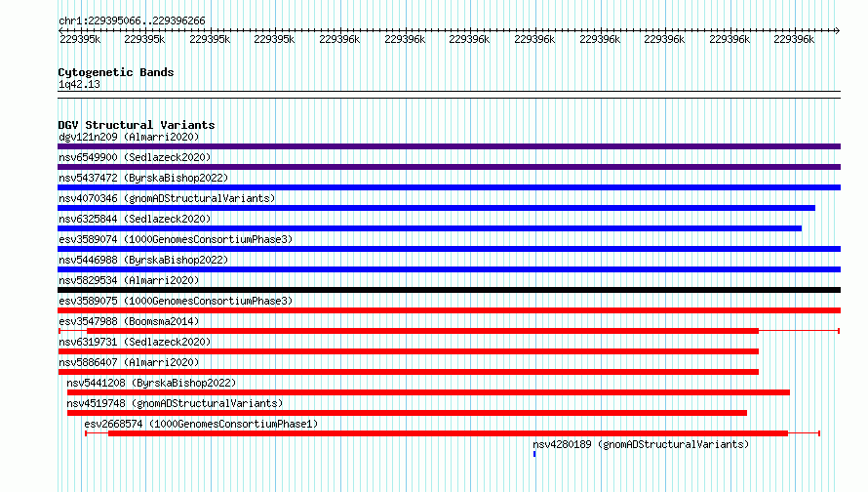
Task: Click the red bar for esv3589075
Action: click(x=449, y=310)
